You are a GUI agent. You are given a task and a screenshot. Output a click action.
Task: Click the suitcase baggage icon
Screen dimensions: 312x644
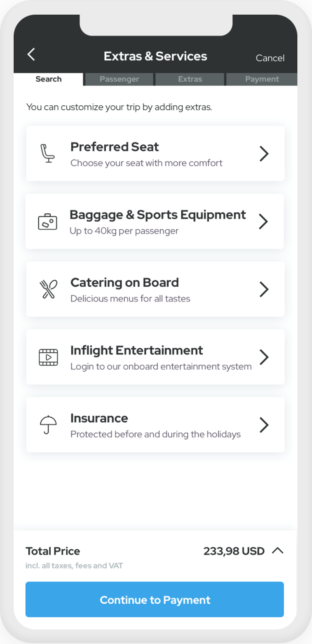coord(47,222)
